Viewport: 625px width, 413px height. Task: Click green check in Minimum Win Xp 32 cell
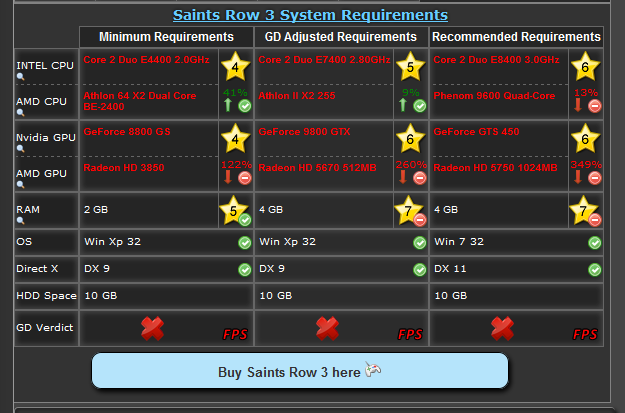[245, 242]
